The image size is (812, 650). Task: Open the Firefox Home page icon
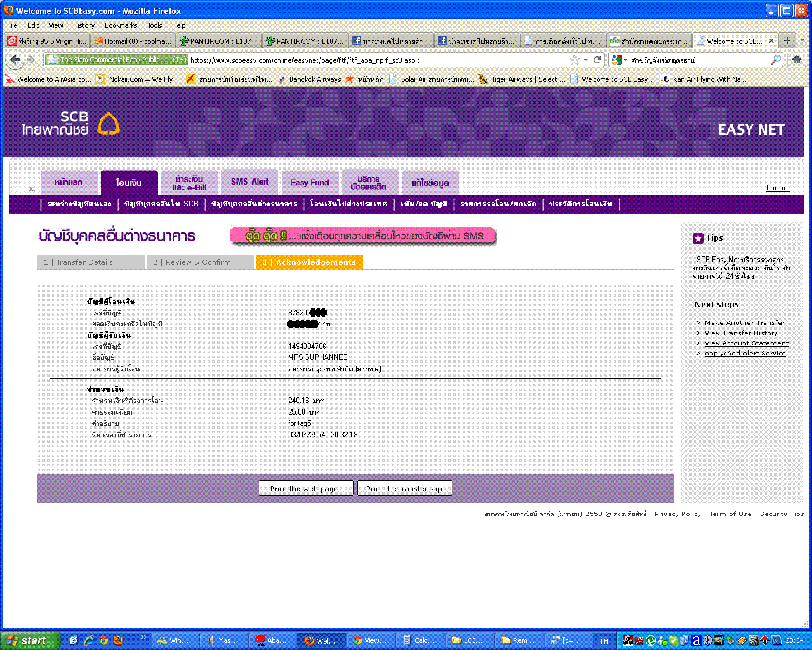[x=797, y=60]
